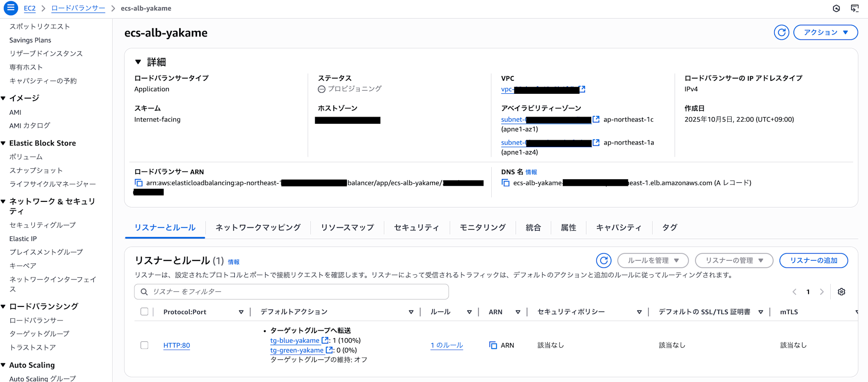Sort by セキュリティポリシー column arrow
The width and height of the screenshot is (868, 382).
coord(639,312)
